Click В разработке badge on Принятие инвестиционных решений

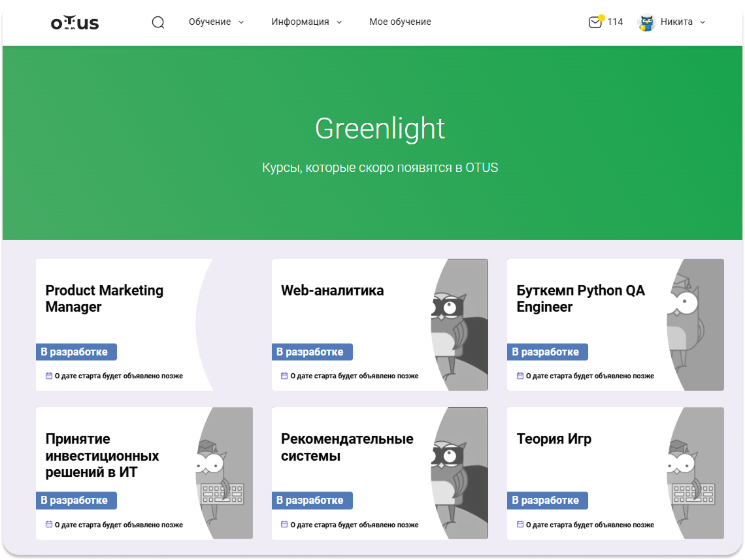pos(76,500)
